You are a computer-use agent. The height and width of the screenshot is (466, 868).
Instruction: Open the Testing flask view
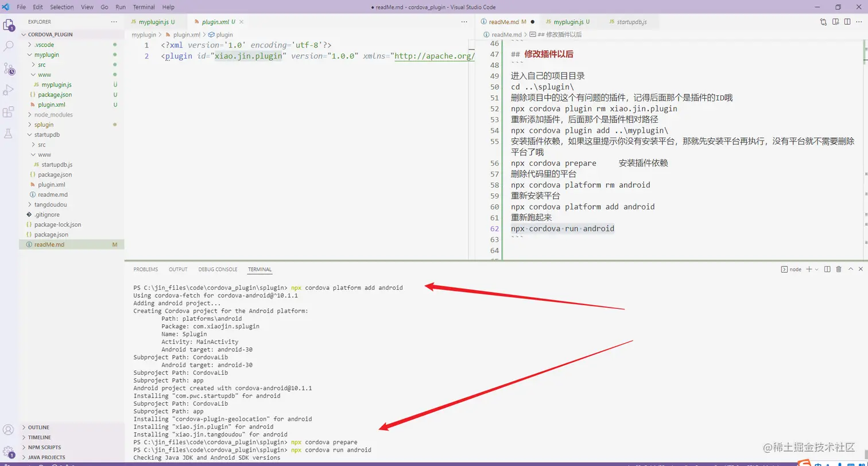tap(9, 133)
